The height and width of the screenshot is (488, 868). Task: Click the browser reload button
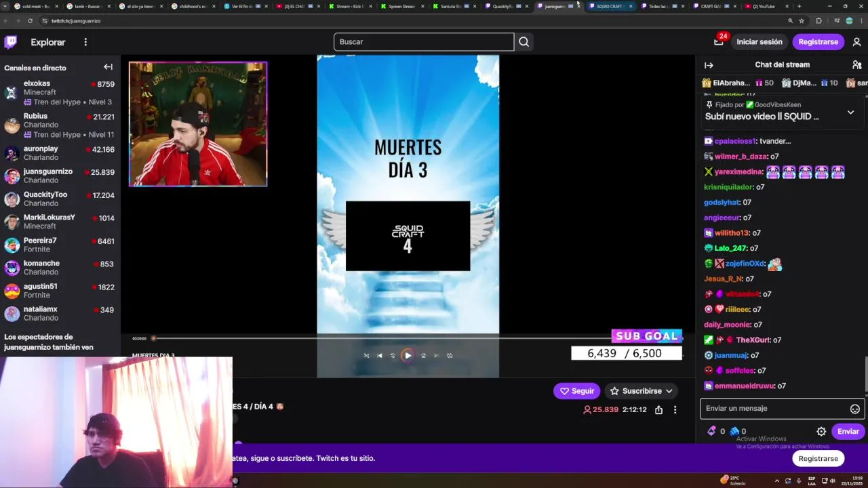click(x=30, y=21)
